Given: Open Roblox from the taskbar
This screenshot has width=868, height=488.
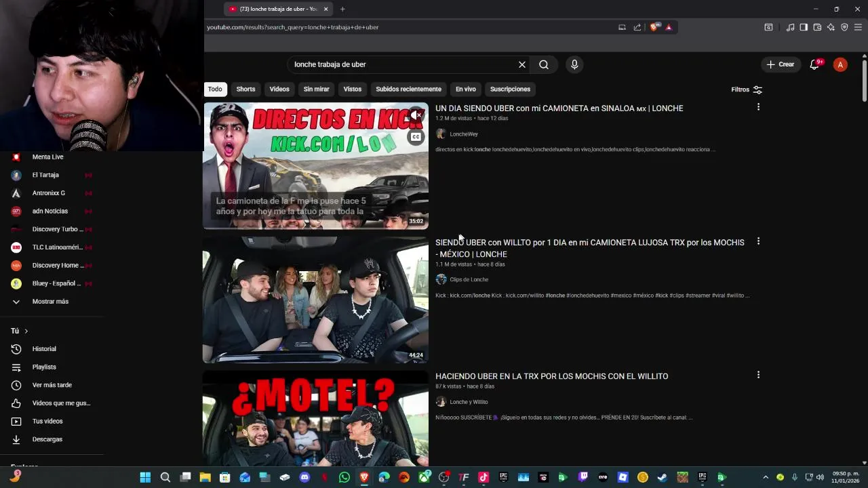Looking at the screenshot, I should click(623, 477).
